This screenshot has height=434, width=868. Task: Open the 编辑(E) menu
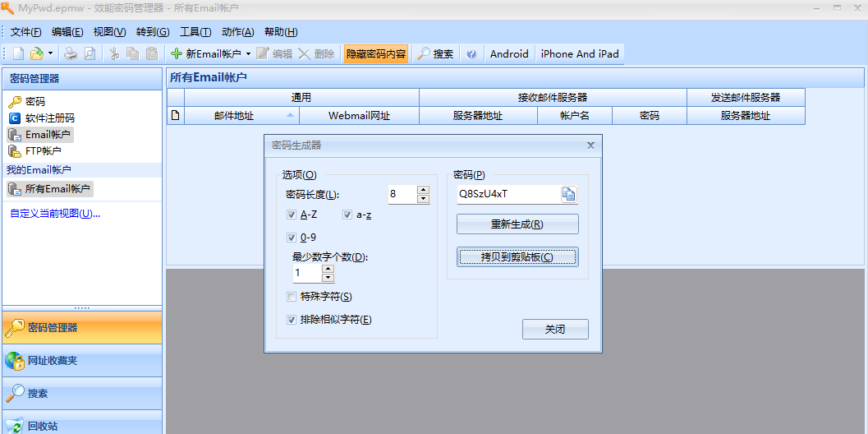[x=67, y=32]
